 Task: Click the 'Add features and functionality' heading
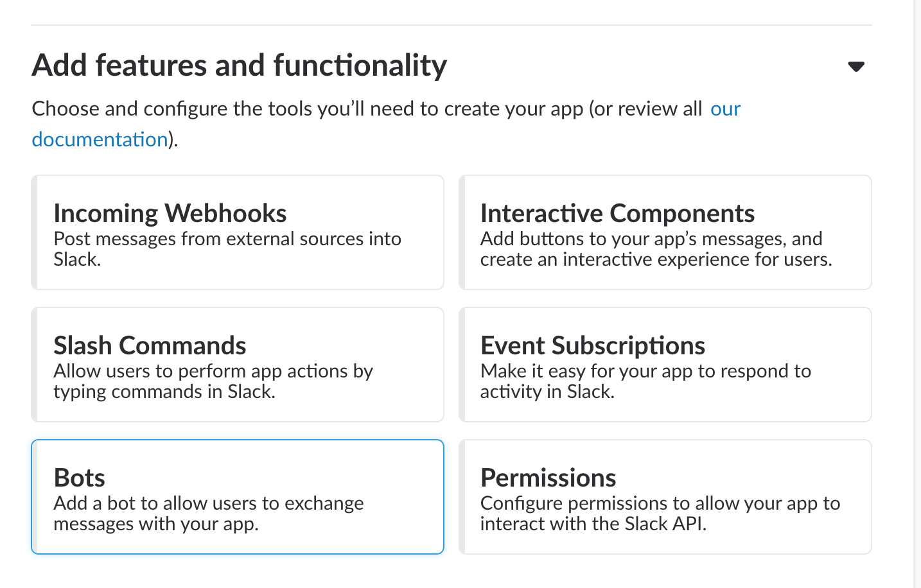pyautogui.click(x=239, y=65)
